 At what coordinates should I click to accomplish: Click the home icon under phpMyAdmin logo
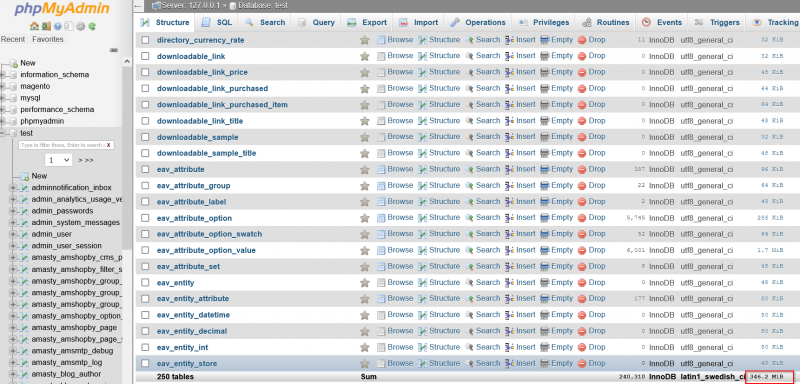point(34,26)
